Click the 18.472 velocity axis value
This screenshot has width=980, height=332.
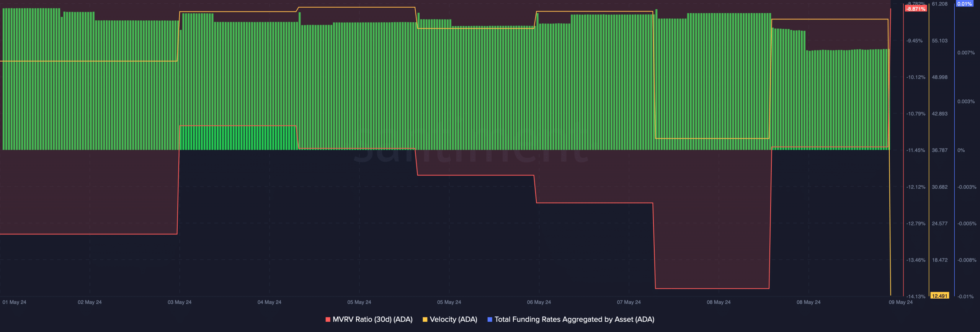coord(940,260)
